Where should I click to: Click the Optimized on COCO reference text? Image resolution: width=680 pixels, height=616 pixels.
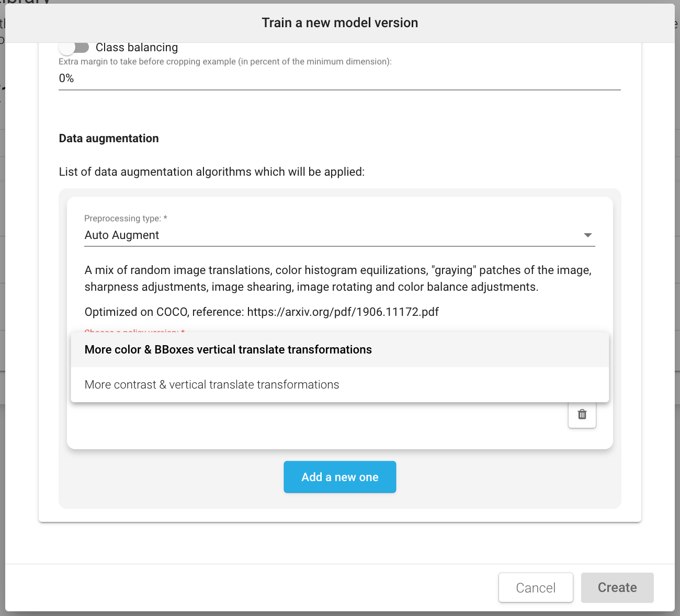(164, 312)
